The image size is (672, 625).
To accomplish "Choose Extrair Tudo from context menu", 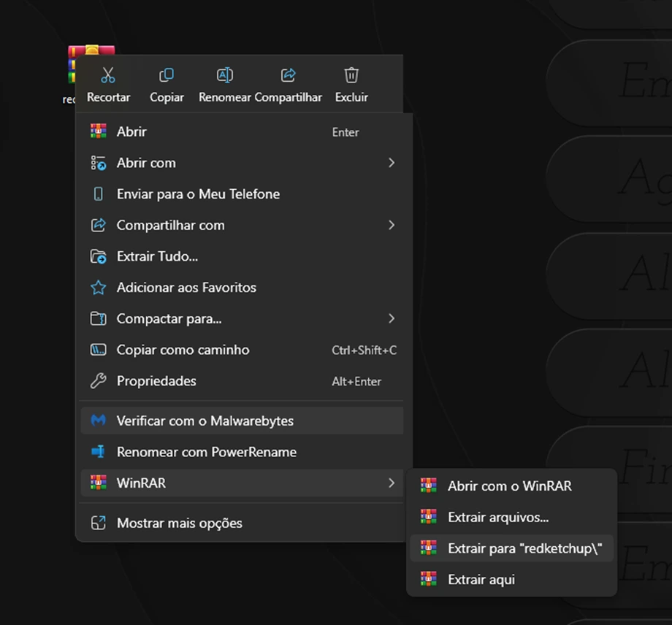I will tap(157, 256).
